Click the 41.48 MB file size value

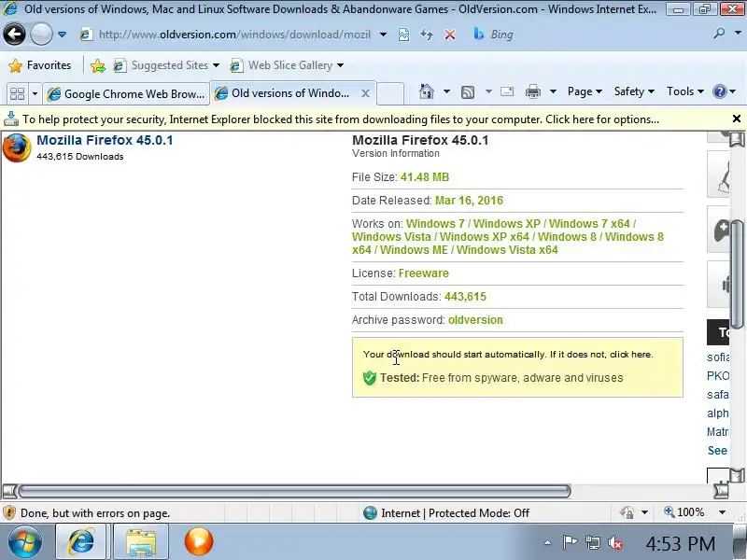tap(425, 177)
